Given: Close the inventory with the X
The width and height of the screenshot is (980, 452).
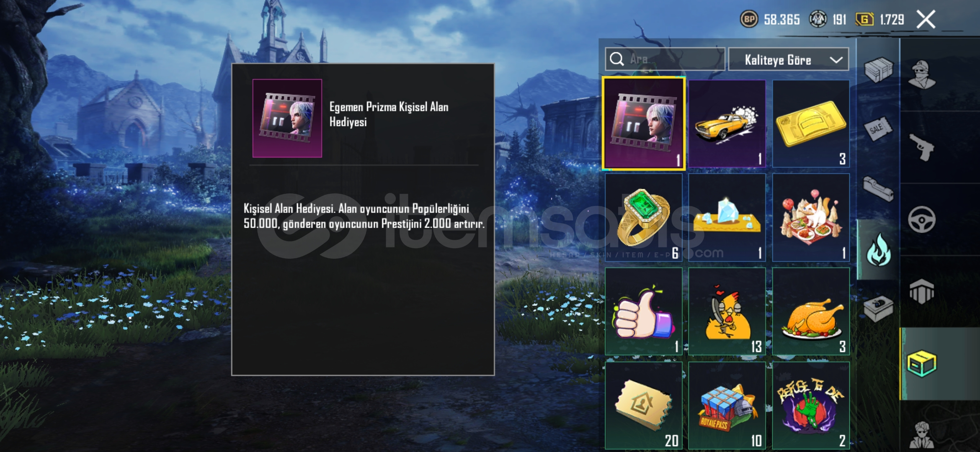Looking at the screenshot, I should tap(926, 20).
